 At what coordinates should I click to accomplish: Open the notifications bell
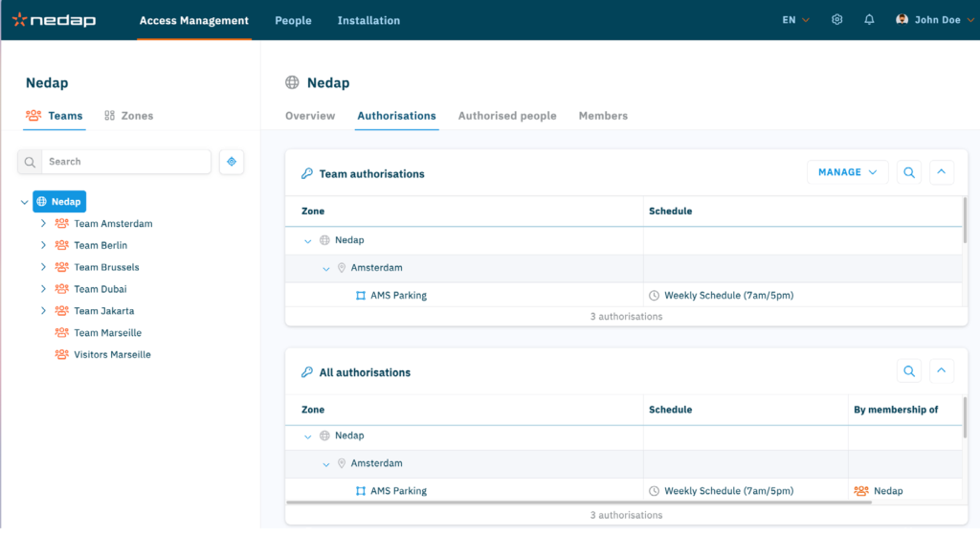pyautogui.click(x=869, y=20)
